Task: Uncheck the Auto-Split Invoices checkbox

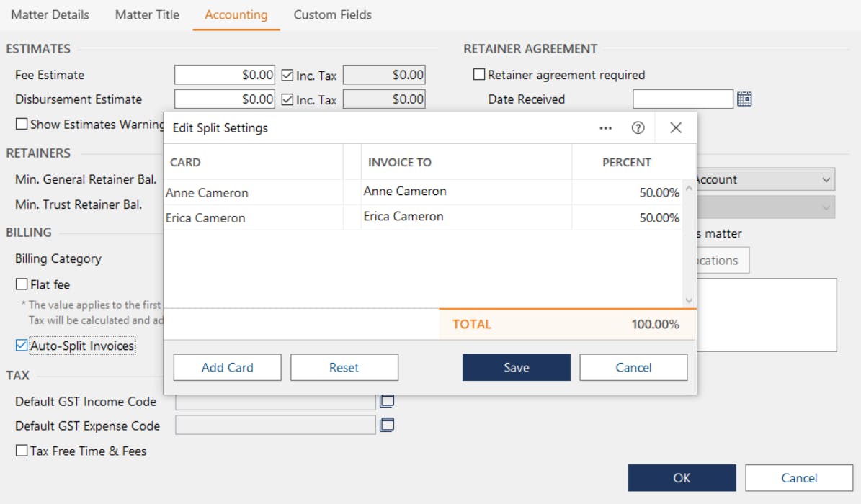Action: point(22,346)
